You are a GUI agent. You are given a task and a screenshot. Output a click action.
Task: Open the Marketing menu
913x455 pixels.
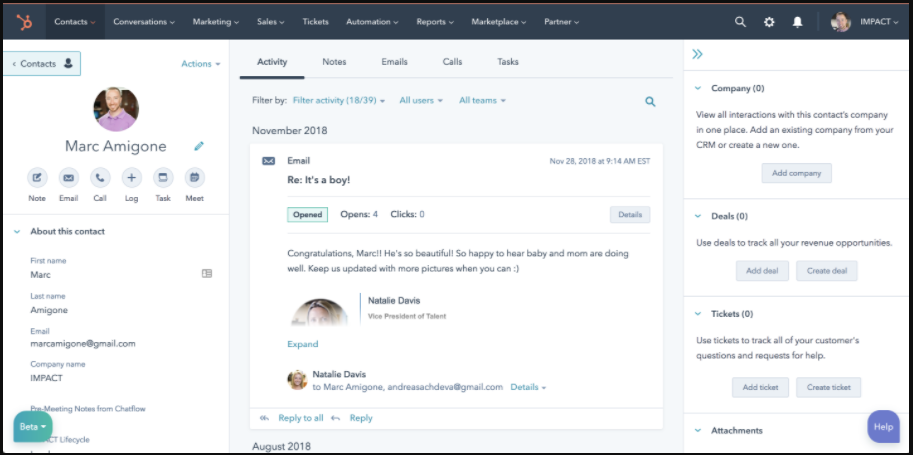(x=216, y=22)
